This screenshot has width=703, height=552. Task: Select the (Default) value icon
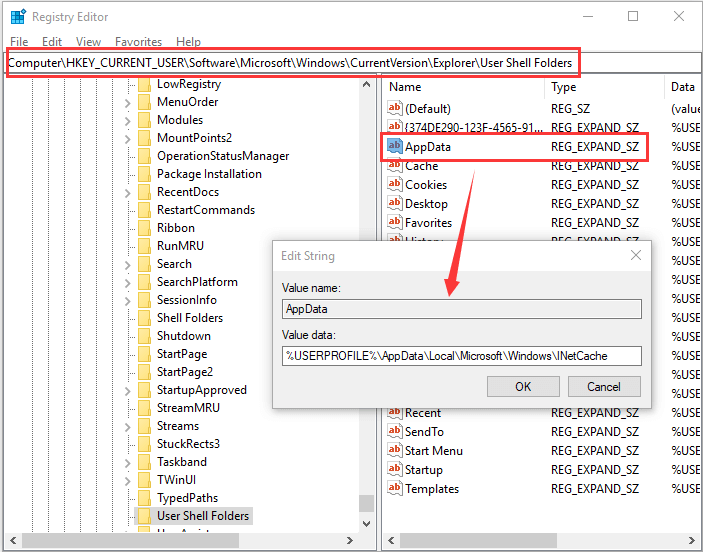coord(395,108)
